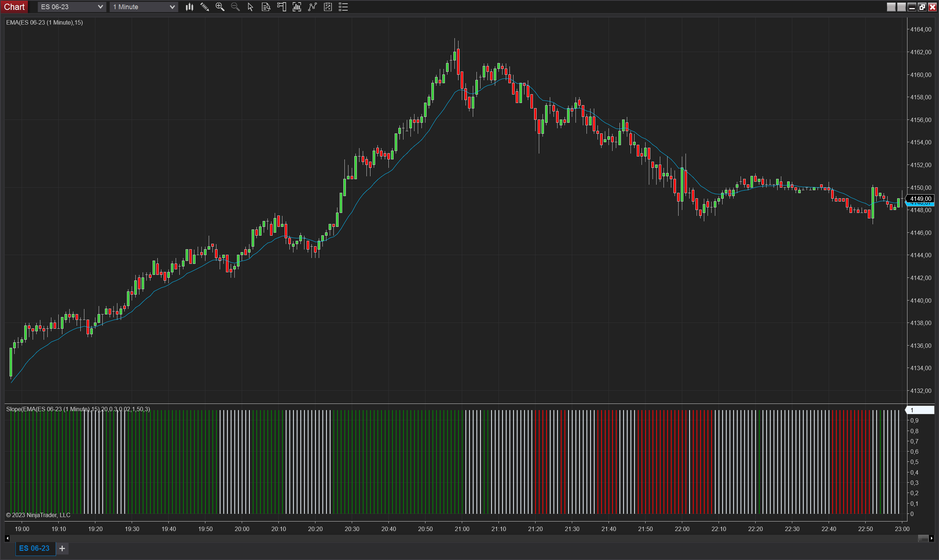Click the 4132,00 price axis label
Screen dimensions: 939x560
click(x=921, y=391)
